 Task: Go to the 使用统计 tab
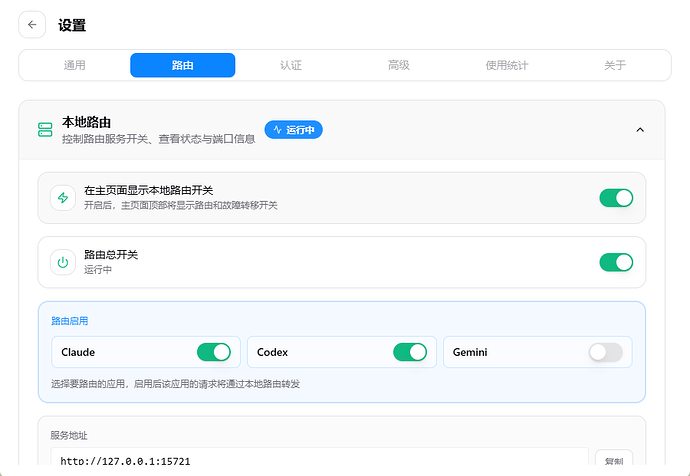click(x=506, y=65)
